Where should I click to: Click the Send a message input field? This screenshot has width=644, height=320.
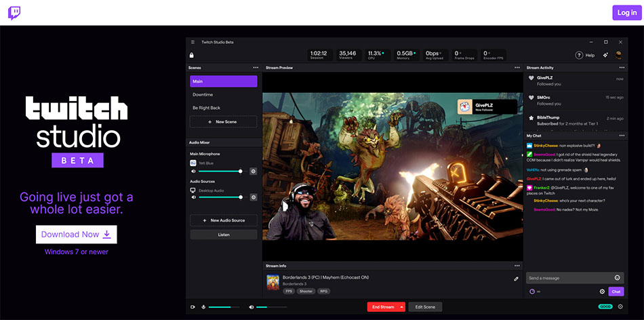coord(575,278)
